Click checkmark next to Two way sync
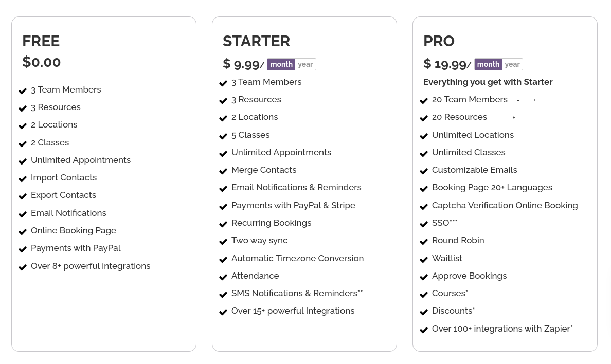This screenshot has height=364, width=611. point(223,241)
